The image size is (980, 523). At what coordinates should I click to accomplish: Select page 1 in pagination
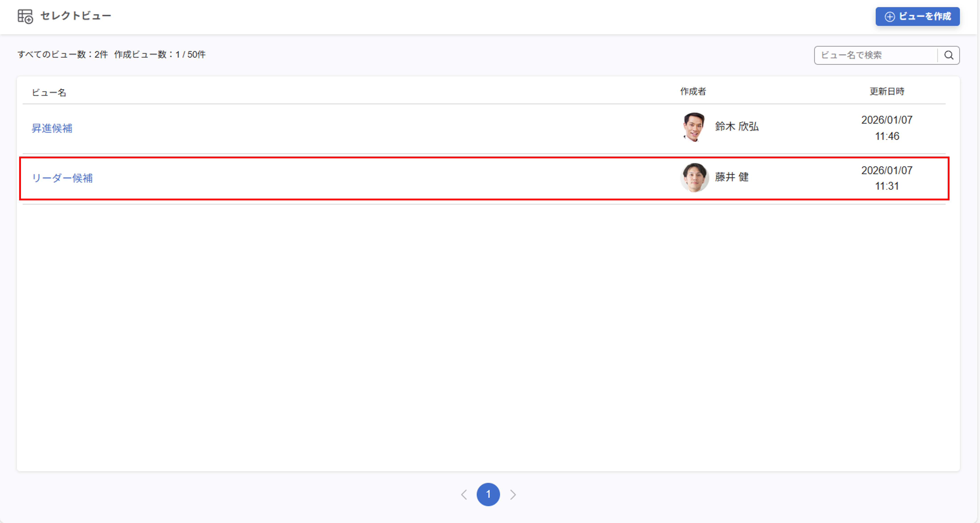pos(488,495)
